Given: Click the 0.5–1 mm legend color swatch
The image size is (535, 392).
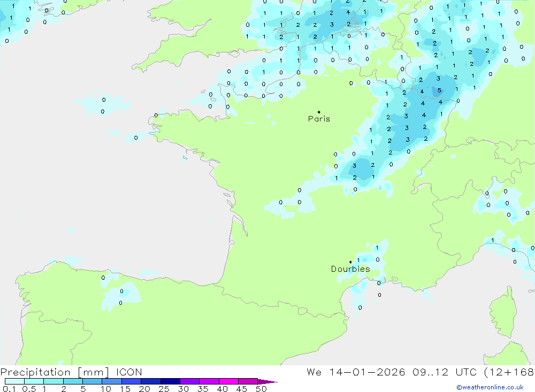Looking at the screenshot, I should [34, 381].
